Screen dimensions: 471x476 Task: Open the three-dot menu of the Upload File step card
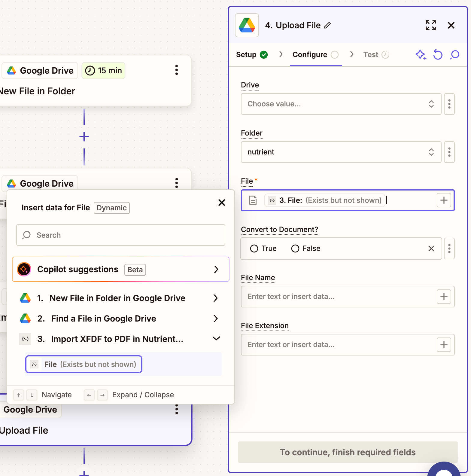(x=177, y=409)
